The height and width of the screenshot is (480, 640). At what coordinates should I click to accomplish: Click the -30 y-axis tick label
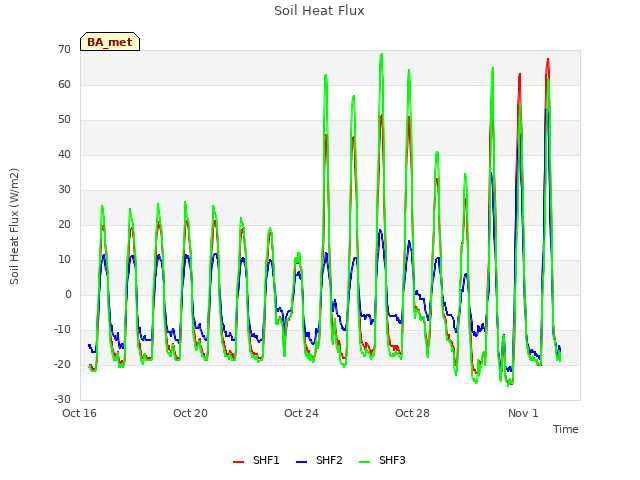point(63,400)
